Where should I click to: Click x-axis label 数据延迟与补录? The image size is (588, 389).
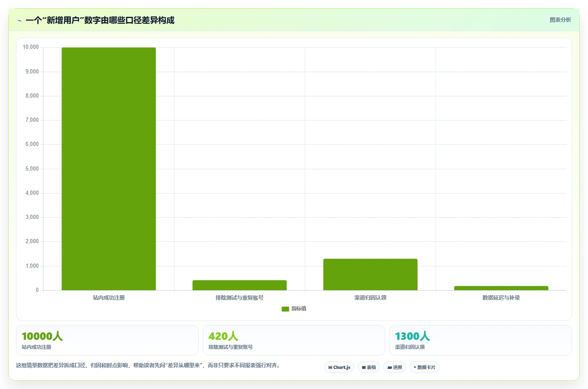pyautogui.click(x=501, y=298)
